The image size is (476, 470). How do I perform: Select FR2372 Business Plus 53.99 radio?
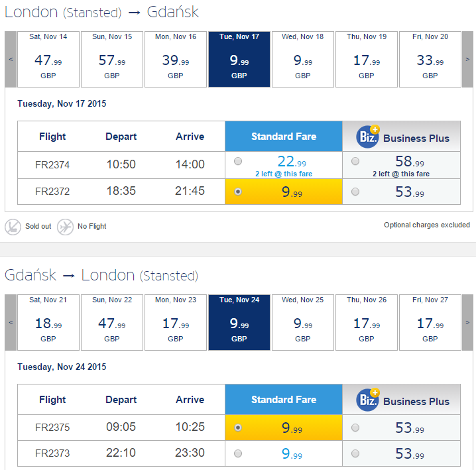(x=355, y=192)
